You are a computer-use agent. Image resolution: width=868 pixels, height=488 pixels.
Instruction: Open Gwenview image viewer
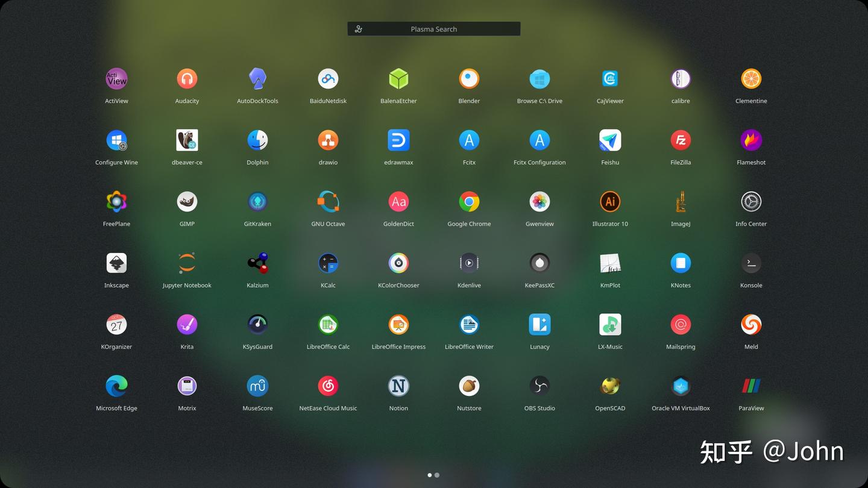539,202
